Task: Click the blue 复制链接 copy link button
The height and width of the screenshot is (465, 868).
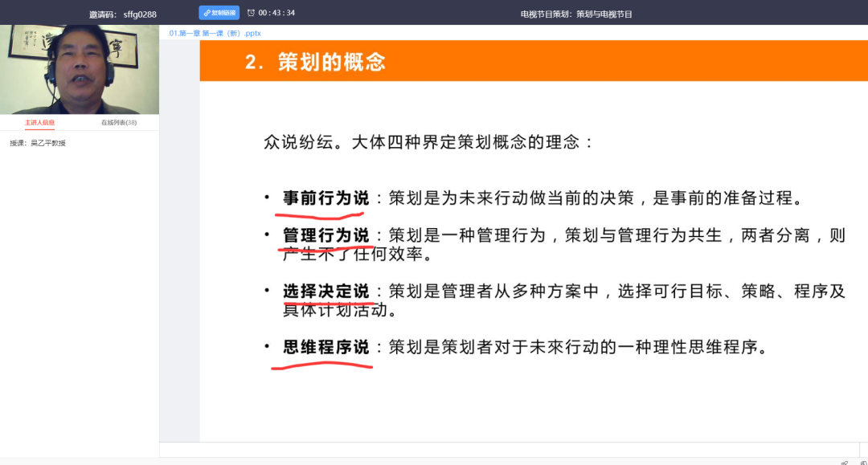Action: 219,13
